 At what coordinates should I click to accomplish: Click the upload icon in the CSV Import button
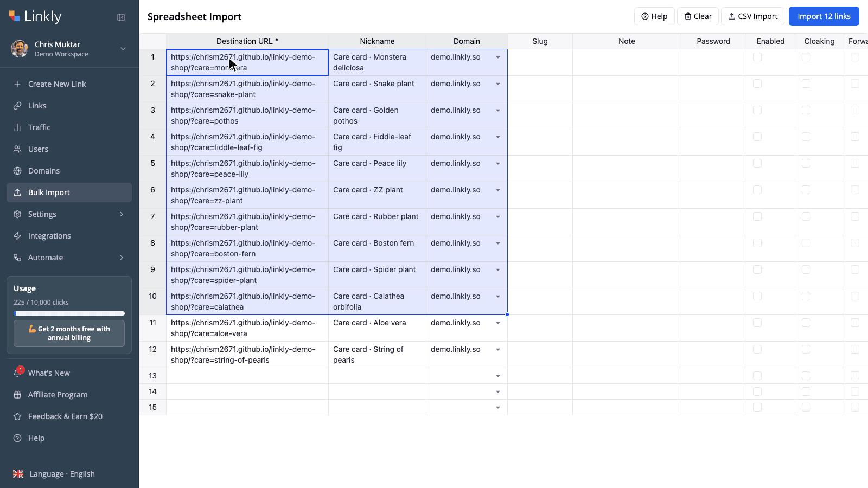tap(732, 16)
